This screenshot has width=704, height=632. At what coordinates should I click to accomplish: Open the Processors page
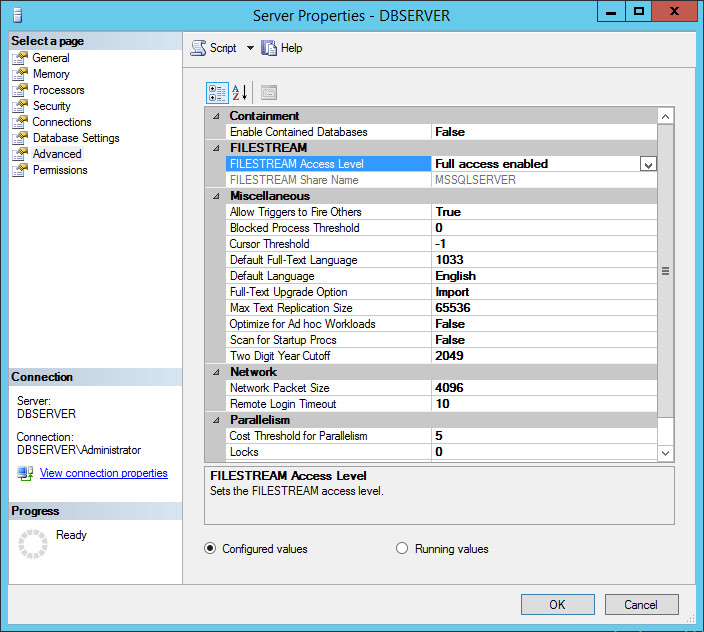(x=58, y=90)
